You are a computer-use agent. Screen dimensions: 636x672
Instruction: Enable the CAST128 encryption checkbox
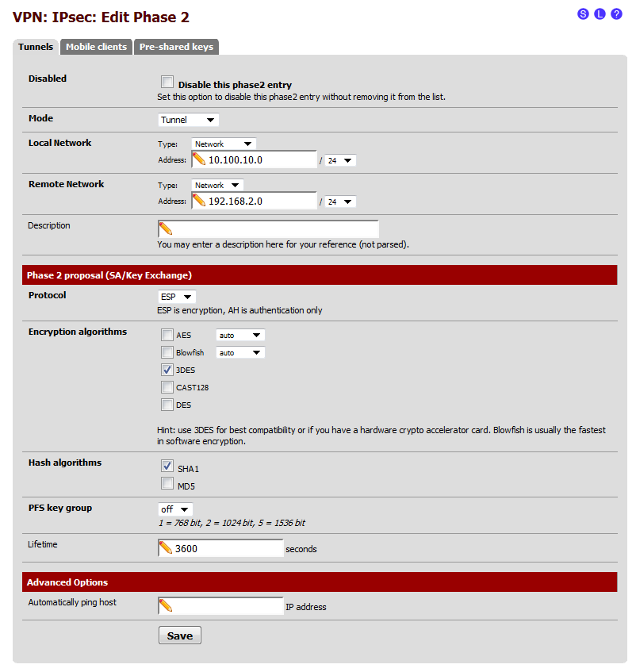167,387
